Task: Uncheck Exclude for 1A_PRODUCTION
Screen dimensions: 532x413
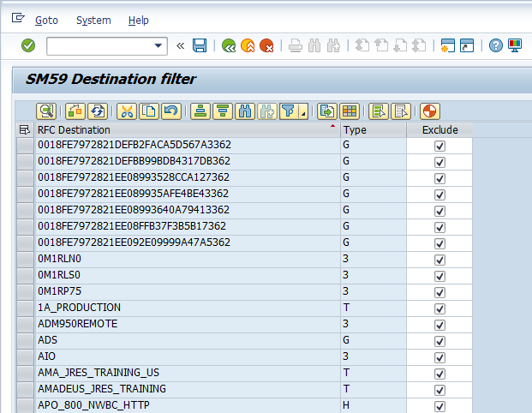Action: coord(439,308)
